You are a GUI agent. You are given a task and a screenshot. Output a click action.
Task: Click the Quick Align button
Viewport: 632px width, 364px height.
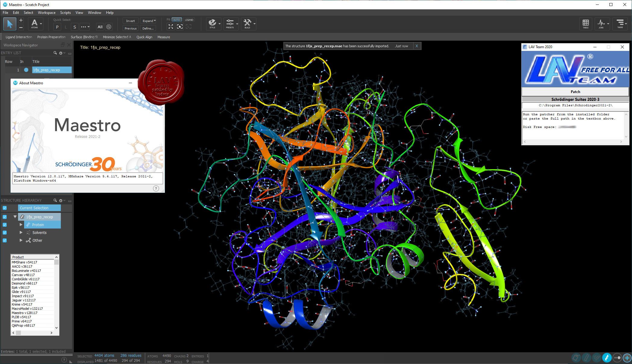[x=145, y=37]
